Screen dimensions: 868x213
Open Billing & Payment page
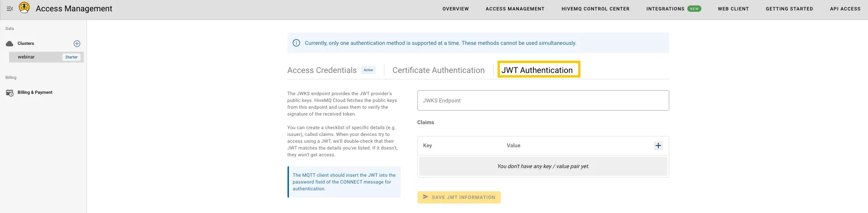tap(35, 92)
